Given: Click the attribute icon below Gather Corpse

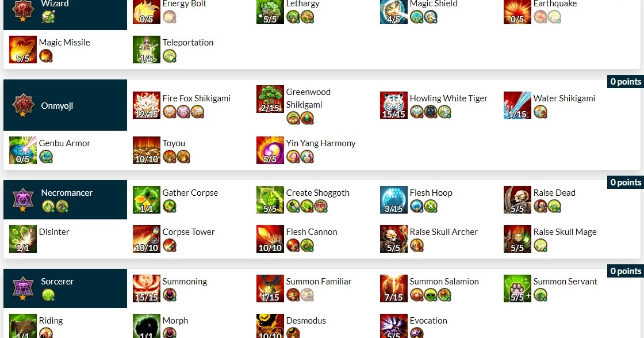Looking at the screenshot, I should coord(169,206).
